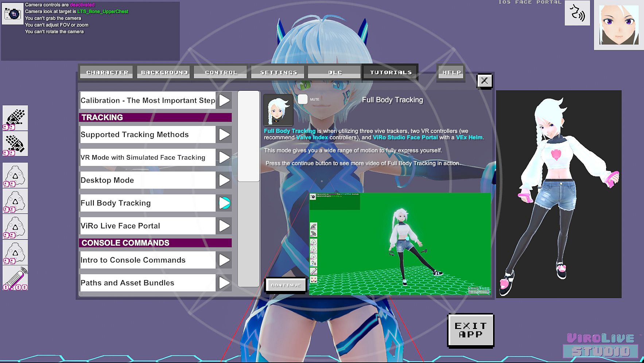Click the purple-eyed face portrait thumbnail
The height and width of the screenshot is (363, 644).
619,25
